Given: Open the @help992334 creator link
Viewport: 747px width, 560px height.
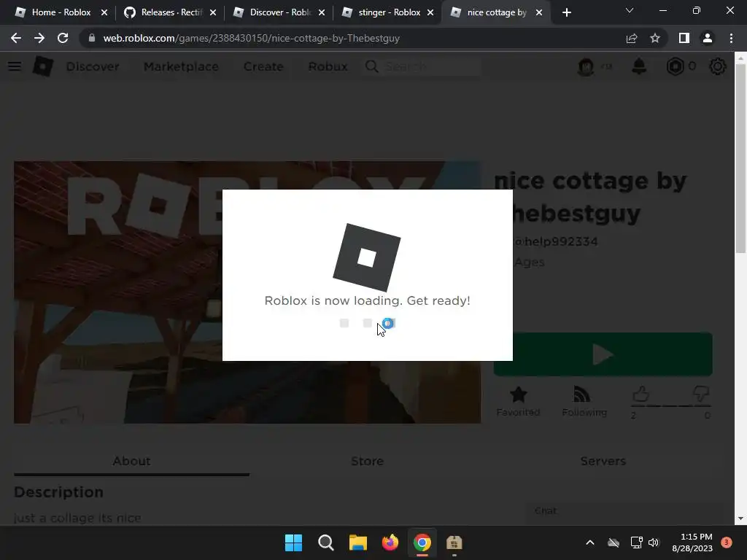Looking at the screenshot, I should 555,241.
